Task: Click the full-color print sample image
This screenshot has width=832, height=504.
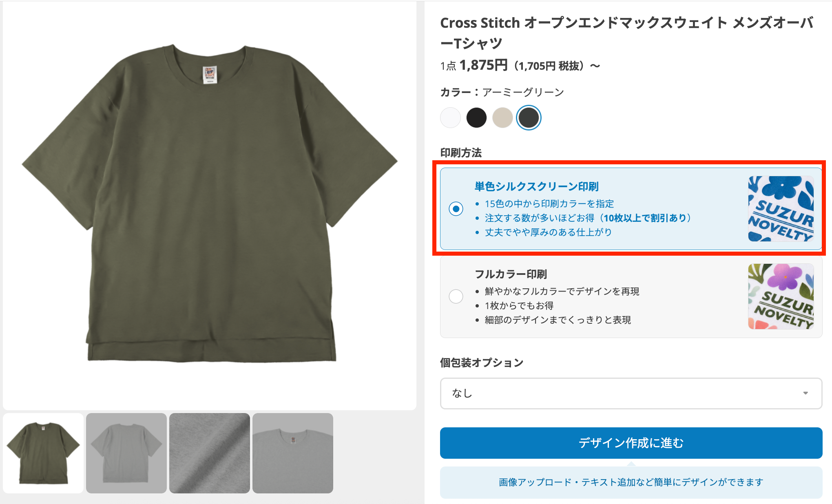Action: point(781,296)
